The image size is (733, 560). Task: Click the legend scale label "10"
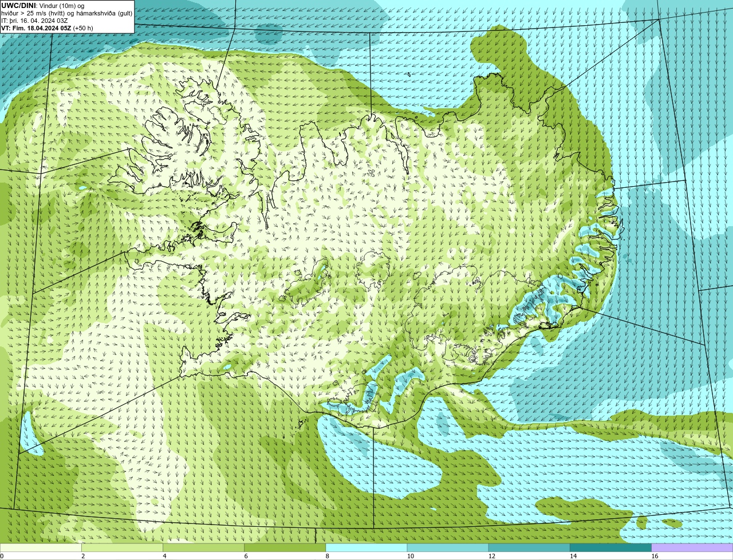[x=410, y=556]
